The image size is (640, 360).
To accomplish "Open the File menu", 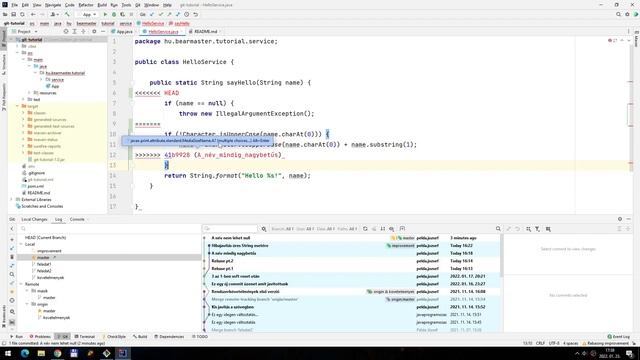I will click(x=14, y=5).
